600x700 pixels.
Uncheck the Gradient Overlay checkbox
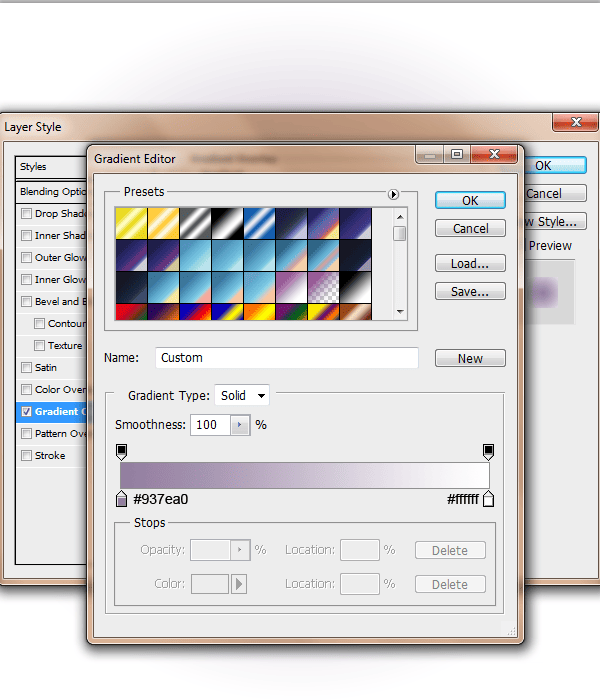click(x=26, y=411)
